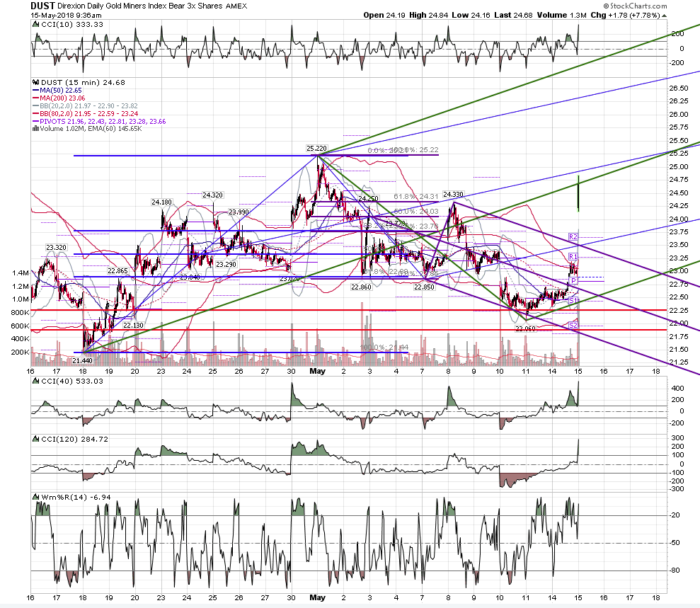Click the 23.320 price label
The image size is (700, 608).
[56, 247]
